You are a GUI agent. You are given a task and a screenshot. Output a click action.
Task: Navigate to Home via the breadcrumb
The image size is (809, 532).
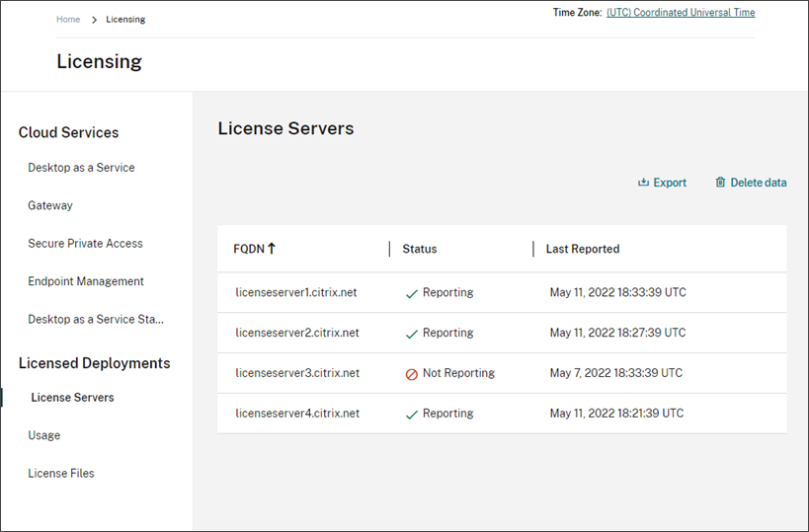click(68, 20)
